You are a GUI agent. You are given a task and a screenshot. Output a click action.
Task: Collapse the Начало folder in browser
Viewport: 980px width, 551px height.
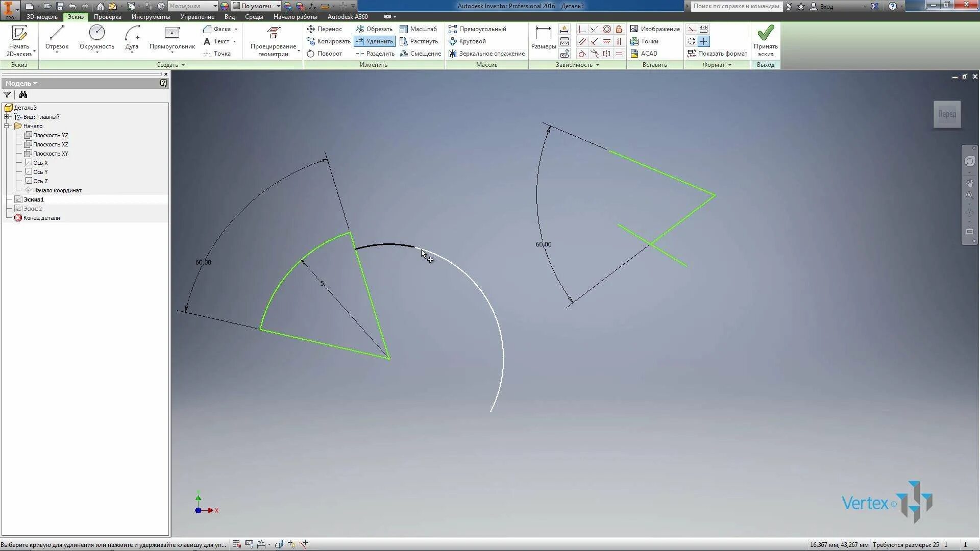7,126
